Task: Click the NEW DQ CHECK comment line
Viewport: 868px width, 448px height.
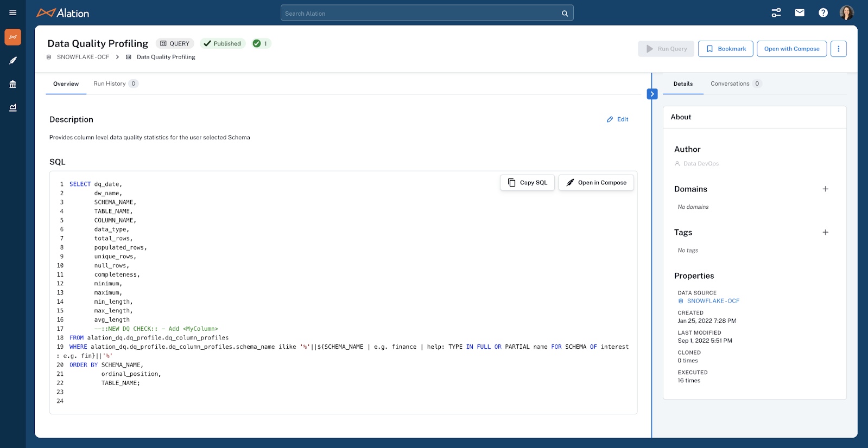Action: (x=156, y=329)
